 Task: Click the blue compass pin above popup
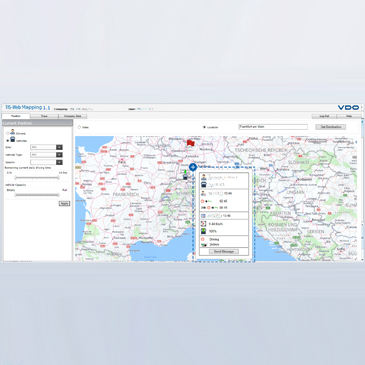click(193, 167)
